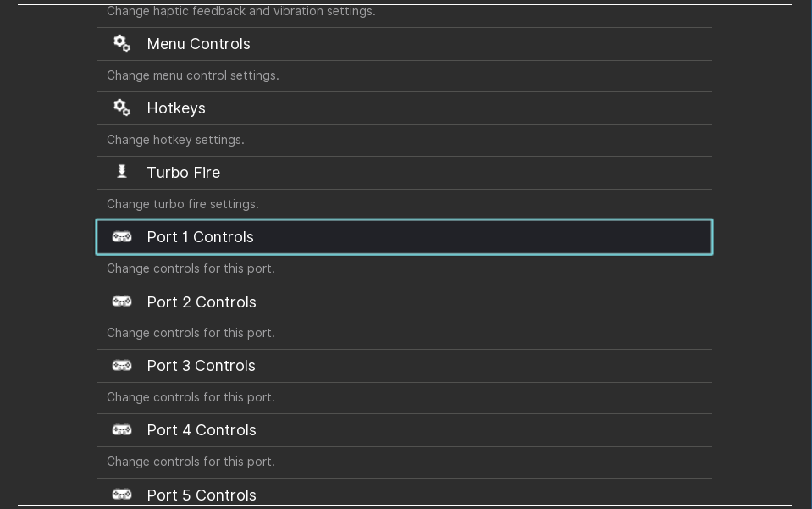Image resolution: width=812 pixels, height=509 pixels.
Task: Click the 'Change menu control settings.' description
Action: 193,75
